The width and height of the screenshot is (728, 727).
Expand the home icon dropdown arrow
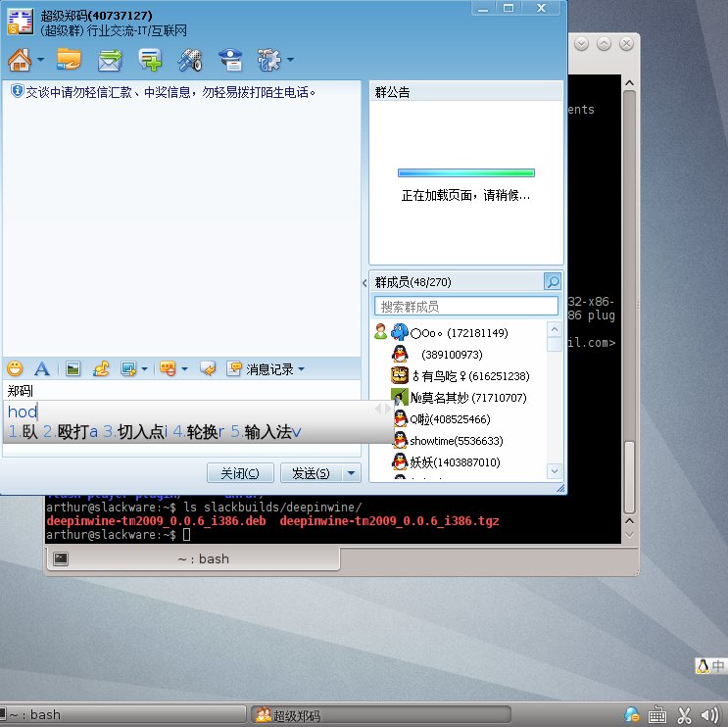pyautogui.click(x=40, y=60)
